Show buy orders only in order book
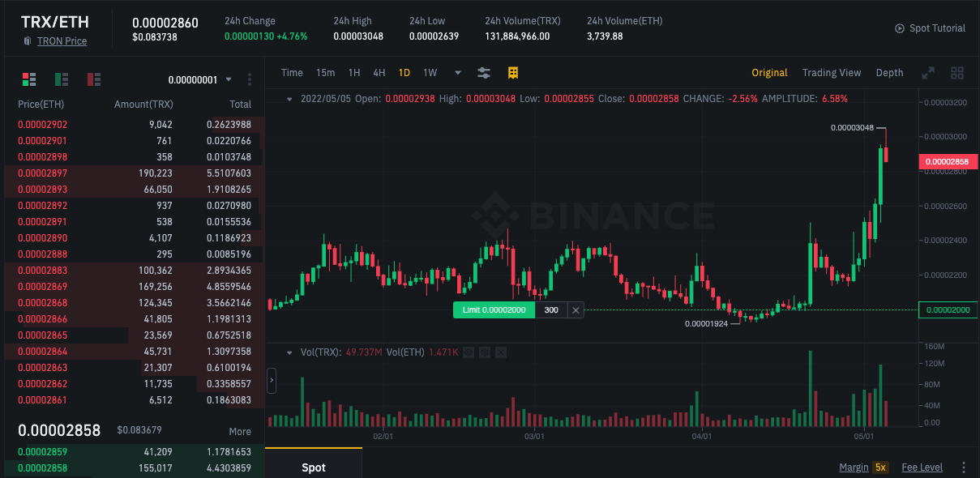This screenshot has width=980, height=478. coord(62,79)
